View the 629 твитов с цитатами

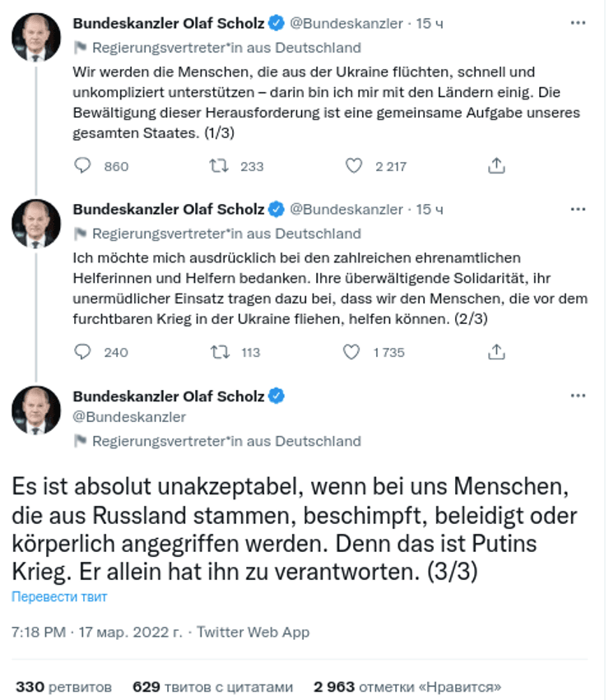click(212, 686)
